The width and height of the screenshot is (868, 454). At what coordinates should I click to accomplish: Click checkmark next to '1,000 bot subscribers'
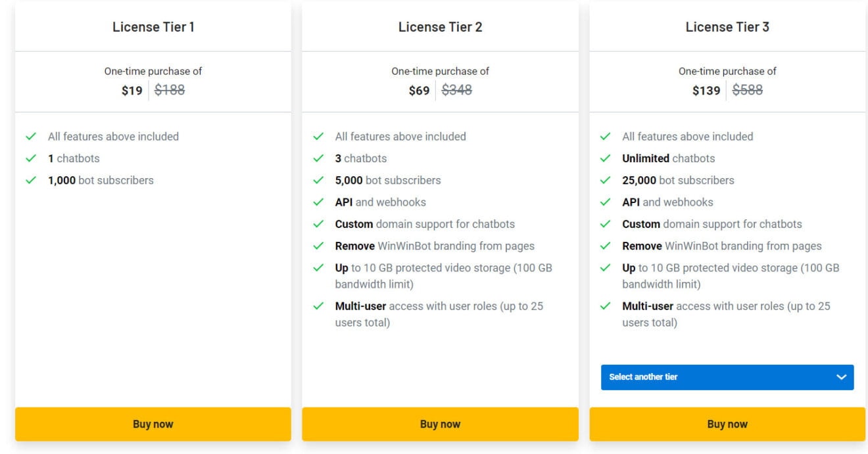[31, 180]
